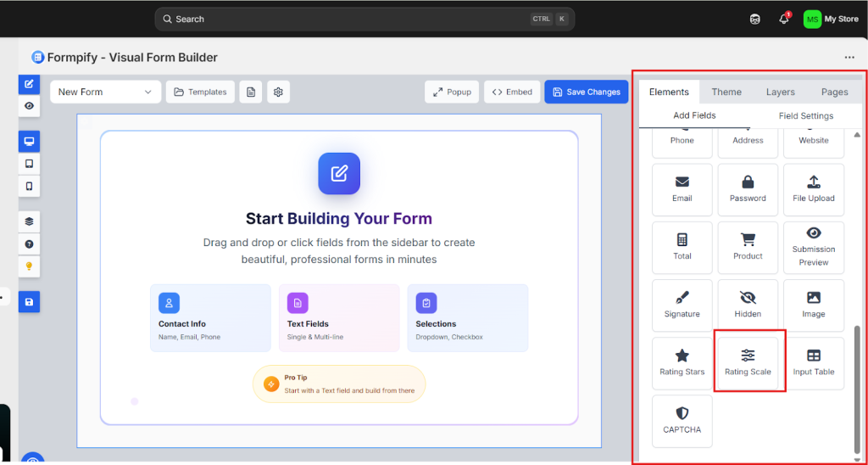Switch to tablet device view
868x465 pixels.
(x=30, y=164)
